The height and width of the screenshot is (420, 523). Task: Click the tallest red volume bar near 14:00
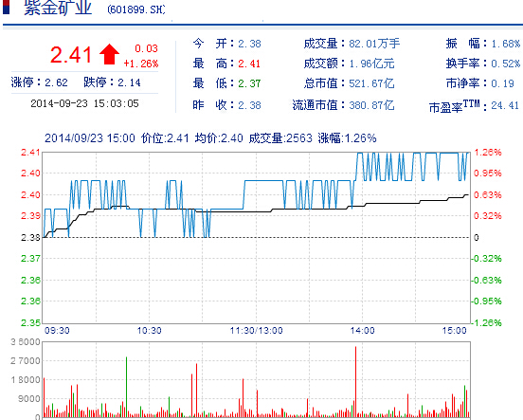pyautogui.click(x=355, y=382)
